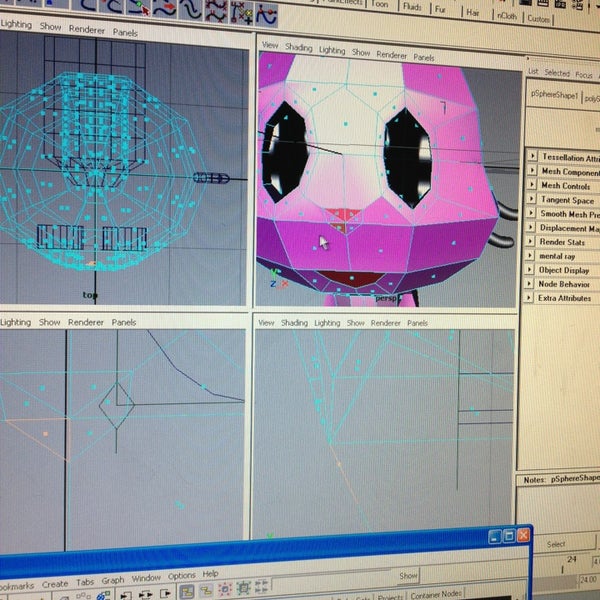
Task: Open the Window menu in the Hypershade window
Action: (146, 578)
